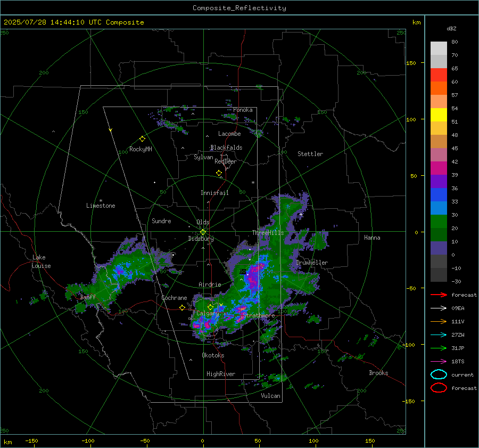This screenshot has width=479, height=448.
Task: Click the cyan 27ZW arrow legend icon
Action: [x=439, y=335]
